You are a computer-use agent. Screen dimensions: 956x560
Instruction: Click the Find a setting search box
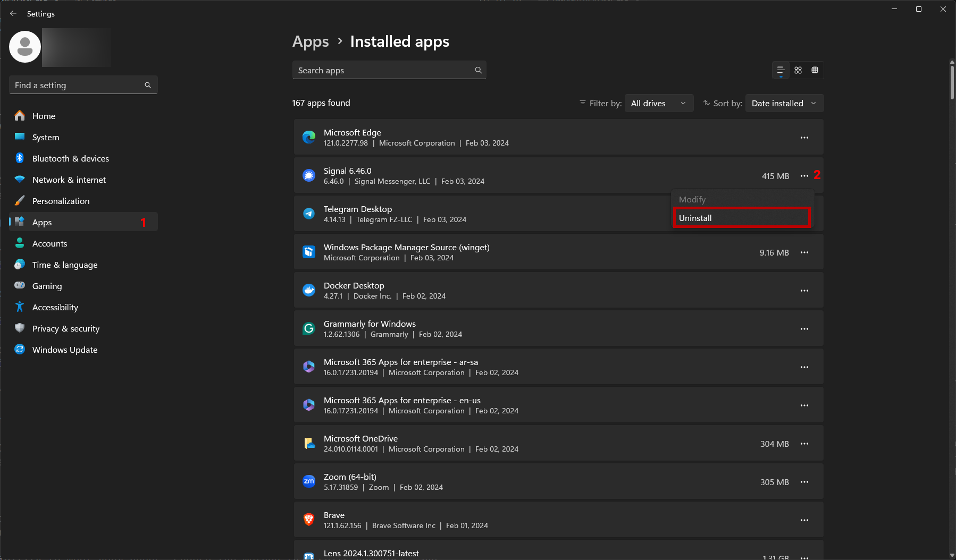click(x=79, y=85)
